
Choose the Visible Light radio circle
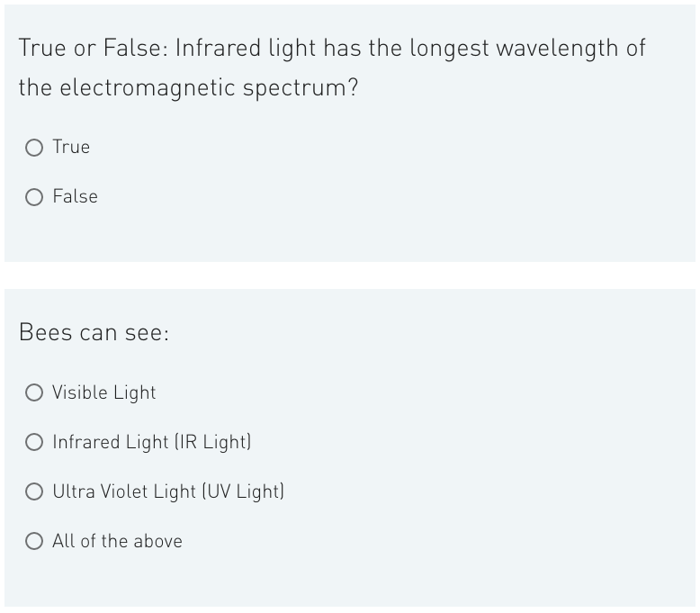pyautogui.click(x=34, y=392)
